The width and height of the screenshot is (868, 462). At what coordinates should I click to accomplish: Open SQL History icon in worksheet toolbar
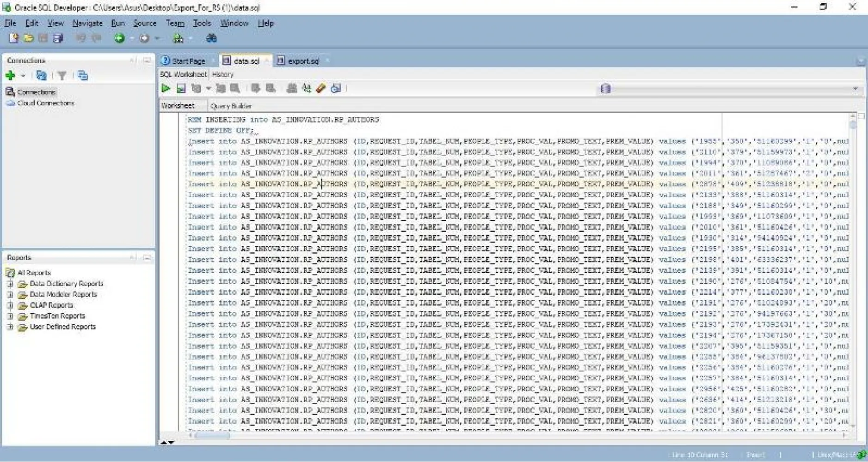(x=336, y=88)
